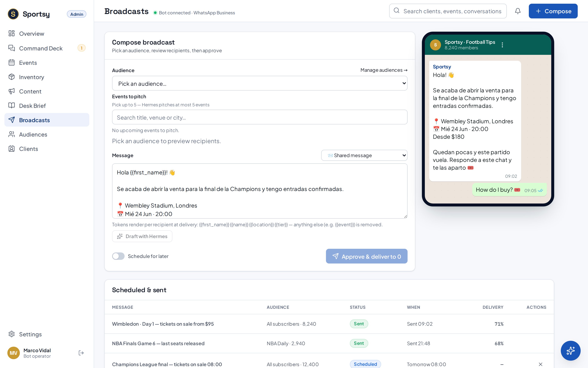This screenshot has width=588, height=368.
Task: Click the MESSAGE column header
Action: pos(122,307)
